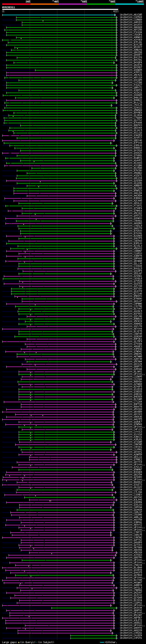Open hit UniRef100_A3IQB6
This screenshot has height=644, width=146.
[131, 165]
